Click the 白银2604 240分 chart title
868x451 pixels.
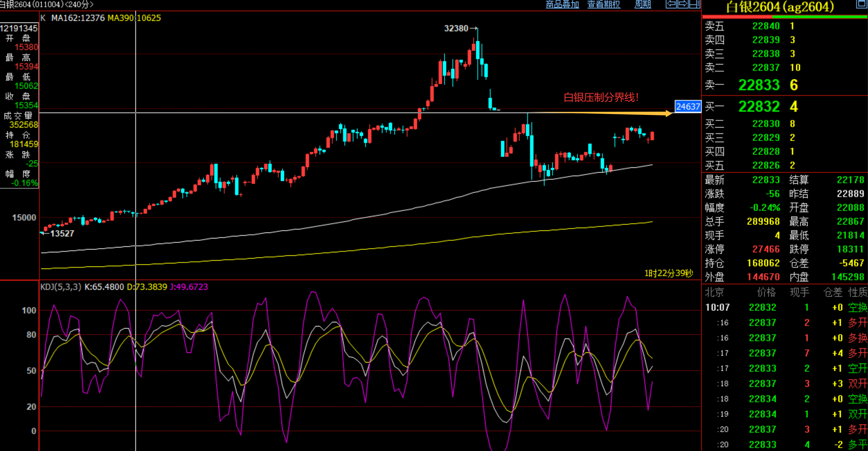click(46, 4)
